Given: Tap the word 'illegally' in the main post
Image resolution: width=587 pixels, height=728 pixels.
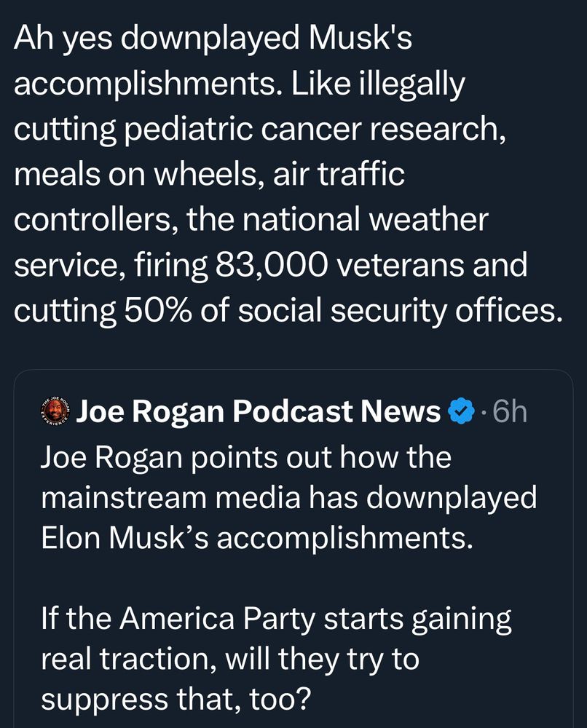Looking at the screenshot, I should (x=412, y=84).
